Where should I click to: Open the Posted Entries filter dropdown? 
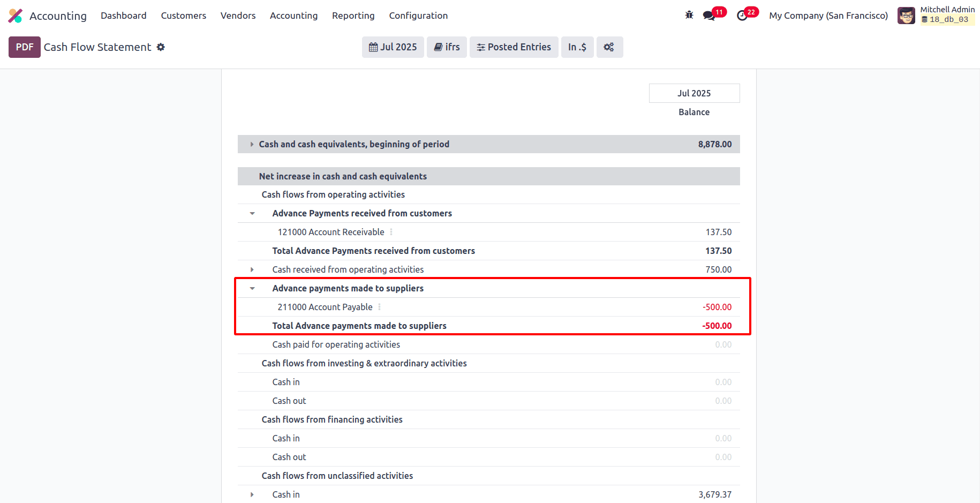point(514,47)
